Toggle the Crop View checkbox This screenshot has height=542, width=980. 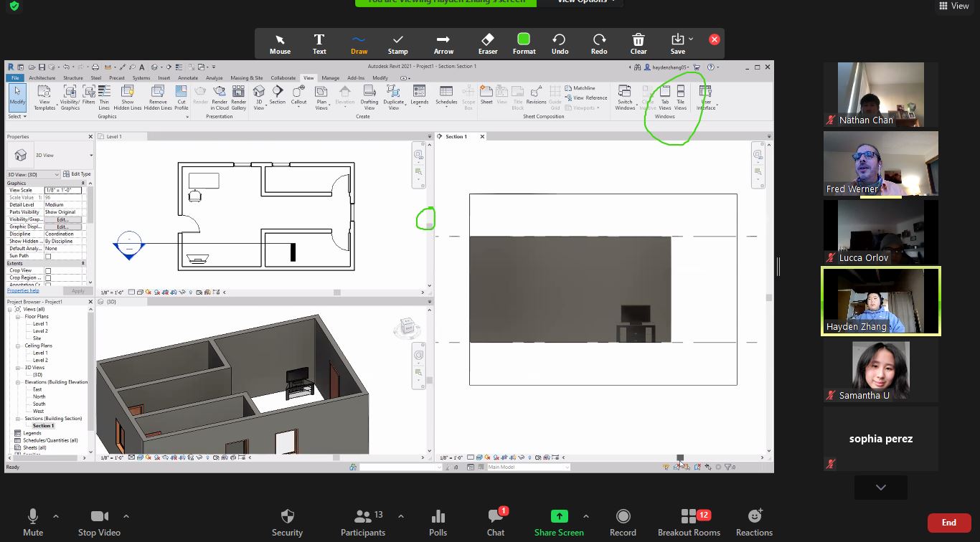tap(48, 271)
